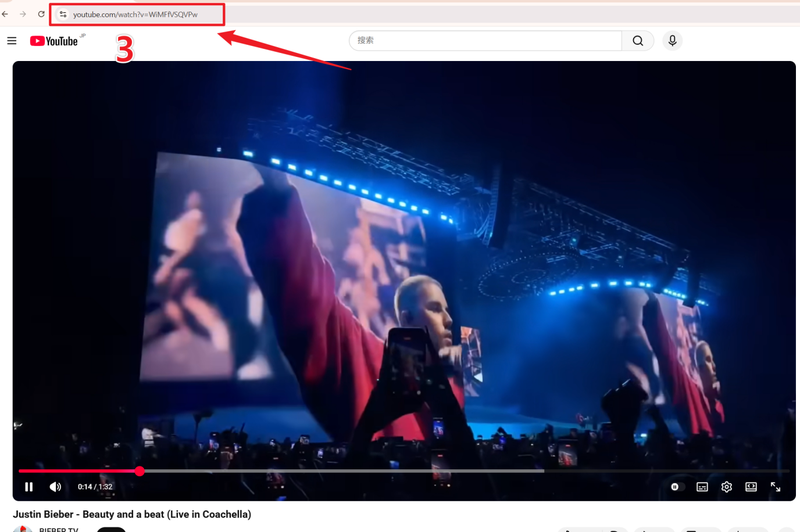Seek using the red progress bar scrubber
Screen dimensions: 800x532
coord(139,471)
